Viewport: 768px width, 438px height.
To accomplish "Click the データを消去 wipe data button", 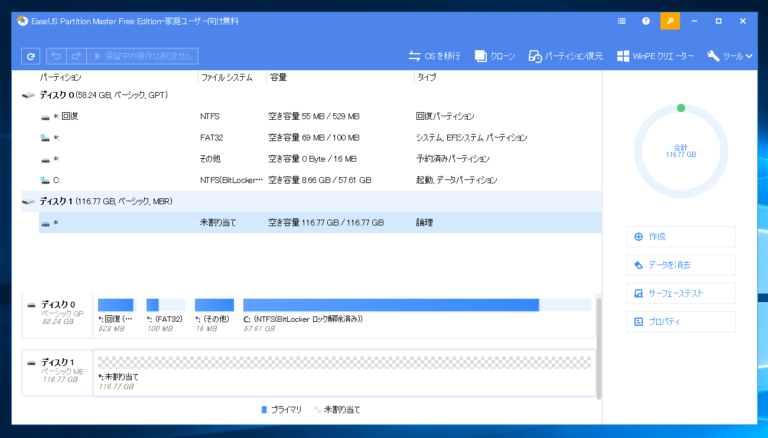I will pos(681,265).
